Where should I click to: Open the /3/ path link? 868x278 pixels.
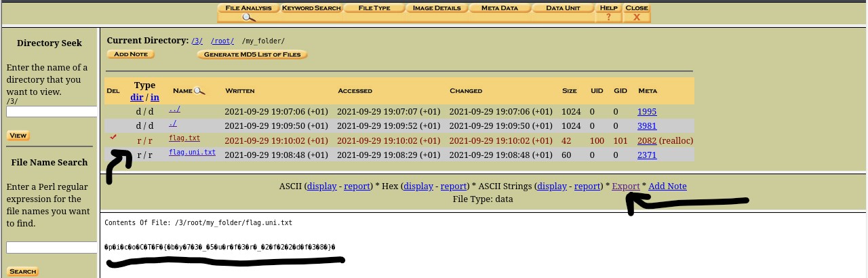click(x=197, y=41)
